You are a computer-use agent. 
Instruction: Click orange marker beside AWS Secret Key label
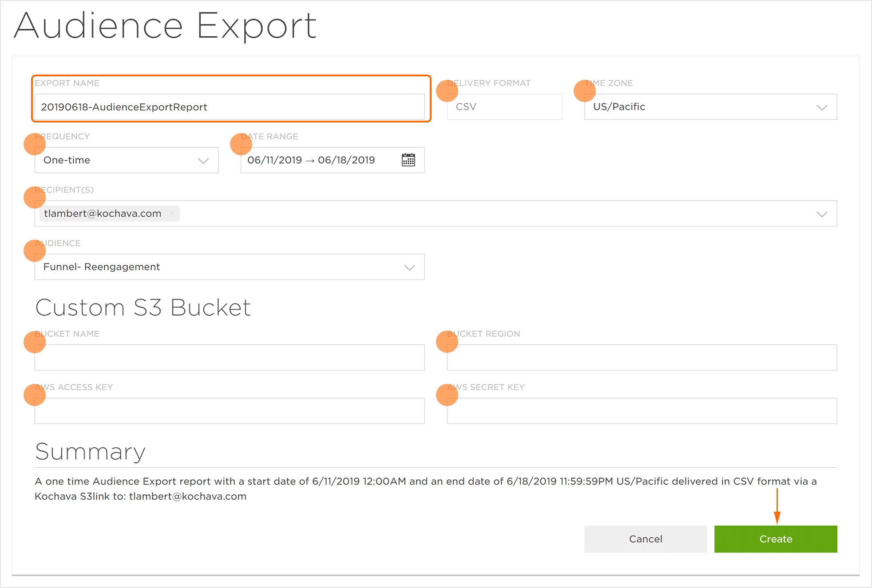447,395
